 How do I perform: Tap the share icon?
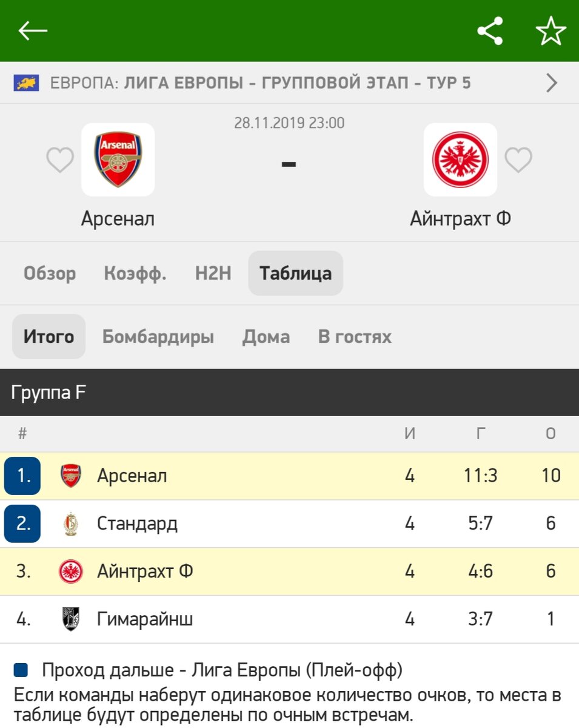(x=490, y=32)
